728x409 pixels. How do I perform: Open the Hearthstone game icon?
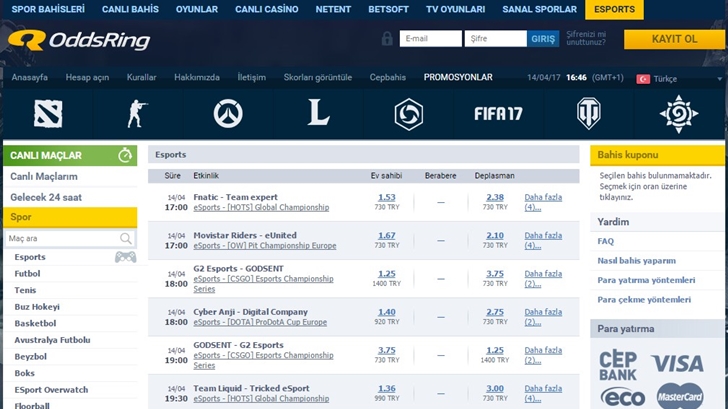pyautogui.click(x=679, y=114)
